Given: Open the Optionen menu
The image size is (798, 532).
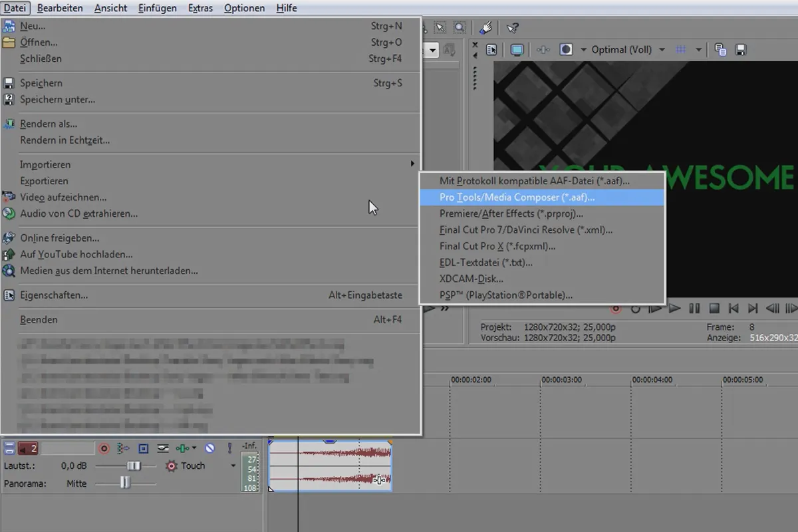Looking at the screenshot, I should coord(244,8).
